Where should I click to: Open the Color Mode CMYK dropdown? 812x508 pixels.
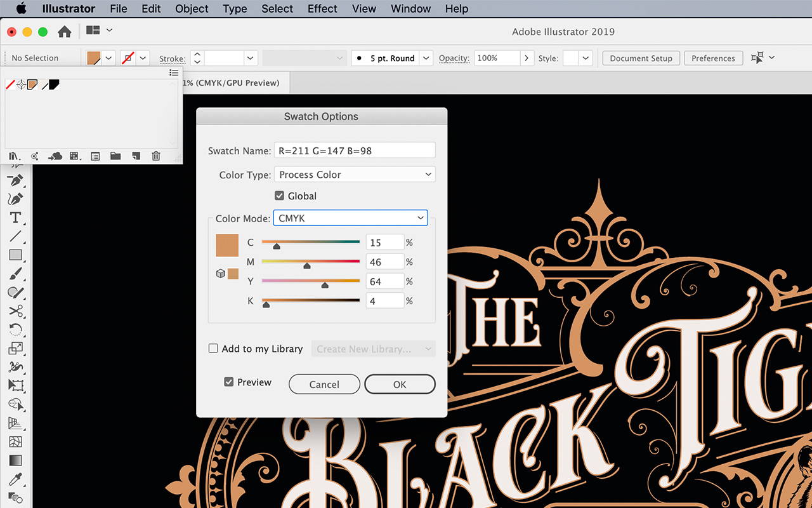350,218
